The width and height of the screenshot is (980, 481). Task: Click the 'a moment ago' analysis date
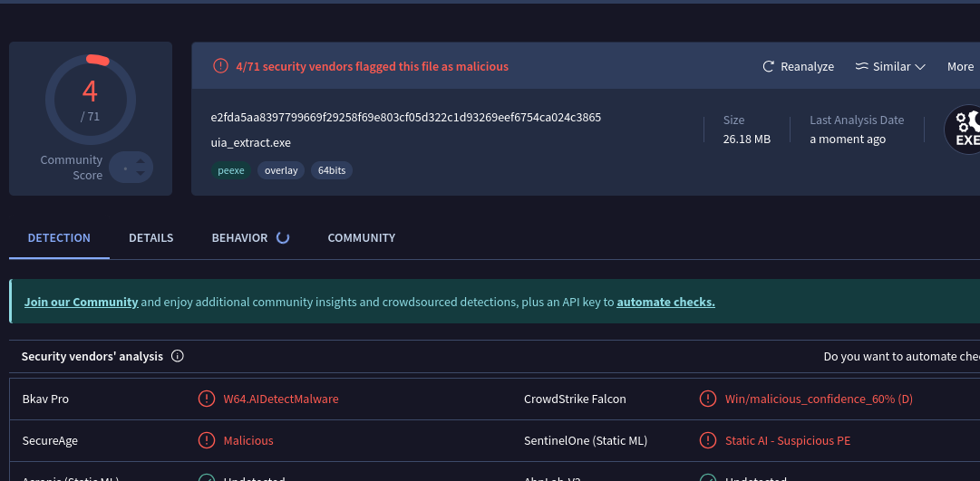pyautogui.click(x=848, y=139)
